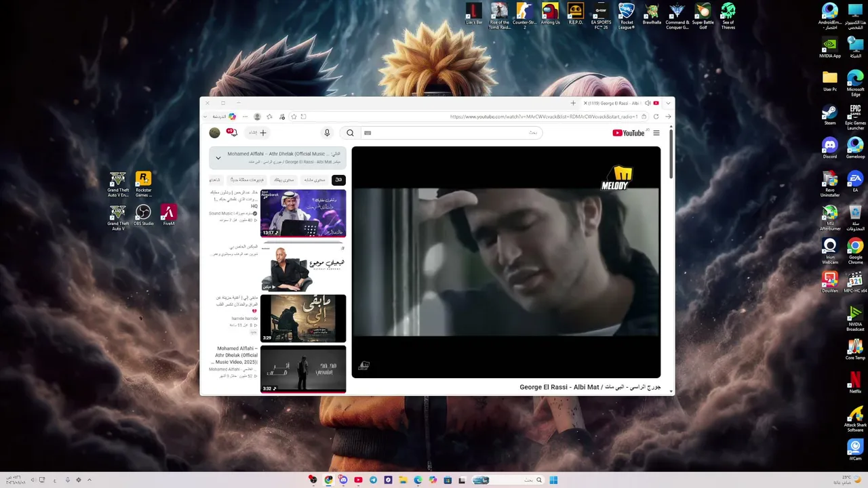Open the bald man in black thumbnail
Screen dimensions: 868x488
(x=303, y=266)
